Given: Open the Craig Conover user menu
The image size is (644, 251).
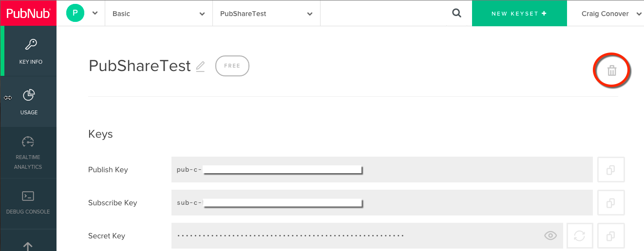Looking at the screenshot, I should 611,14.
